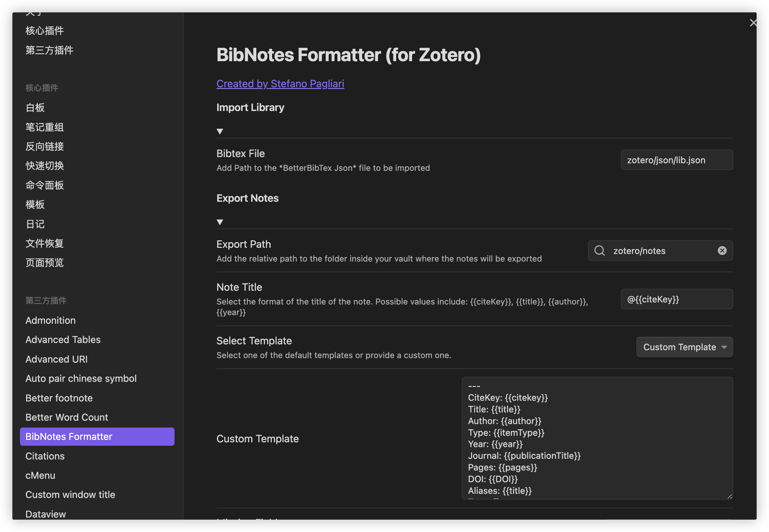Click the Bibtex File path field
The width and height of the screenshot is (769, 532).
(x=677, y=160)
